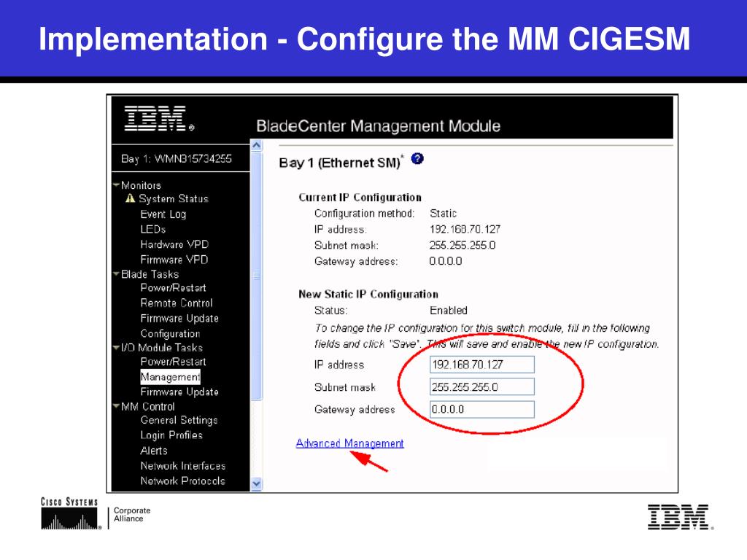Viewport: 747px width, 560px height.
Task: Go to LEDs page
Action: pos(153,230)
